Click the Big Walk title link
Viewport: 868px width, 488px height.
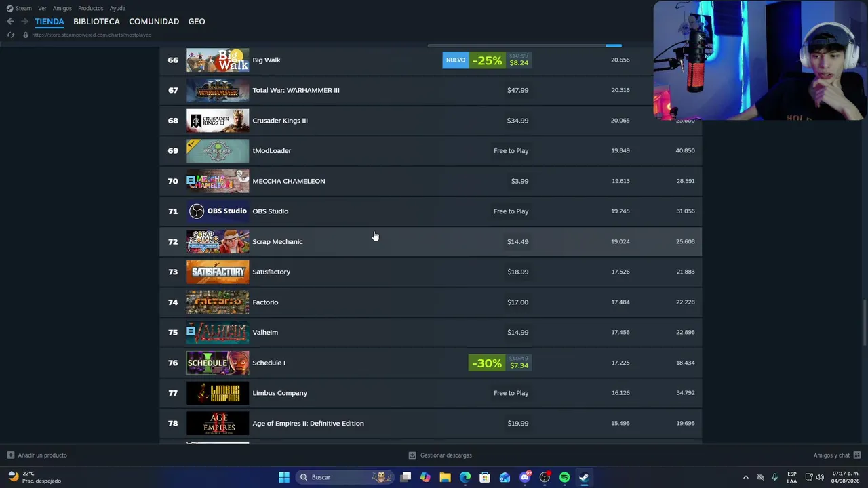click(267, 60)
